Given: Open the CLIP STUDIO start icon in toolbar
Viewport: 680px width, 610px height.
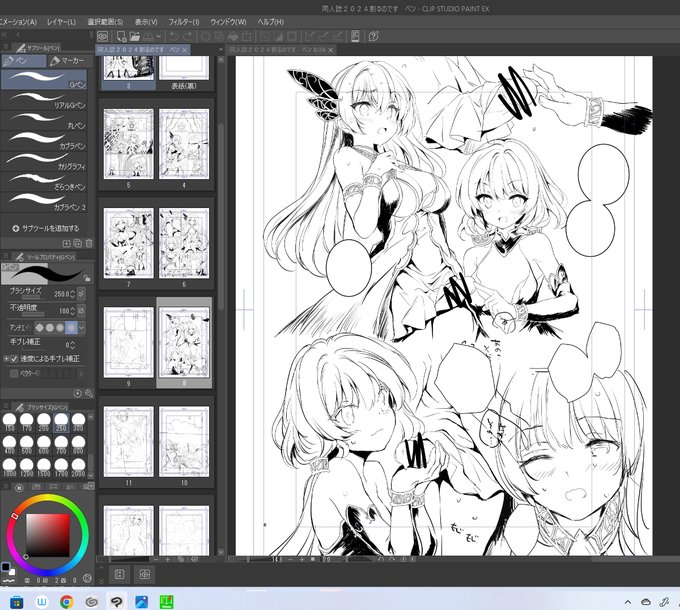Looking at the screenshot, I should point(103,36).
